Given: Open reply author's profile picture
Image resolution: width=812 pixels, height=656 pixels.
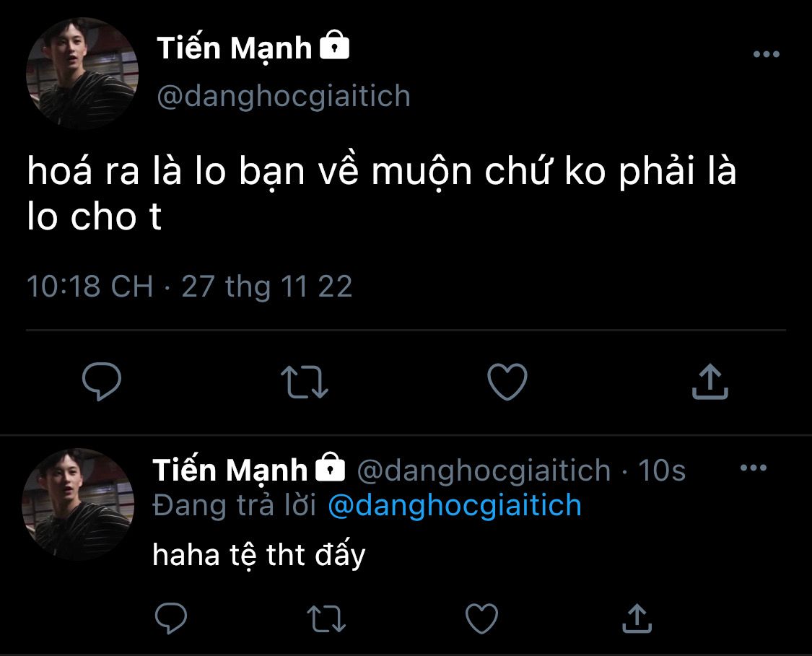Looking at the screenshot, I should point(78,504).
